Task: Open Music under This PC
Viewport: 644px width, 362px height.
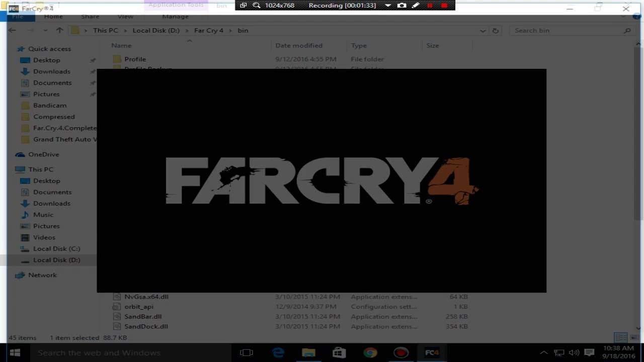Action: (x=43, y=215)
